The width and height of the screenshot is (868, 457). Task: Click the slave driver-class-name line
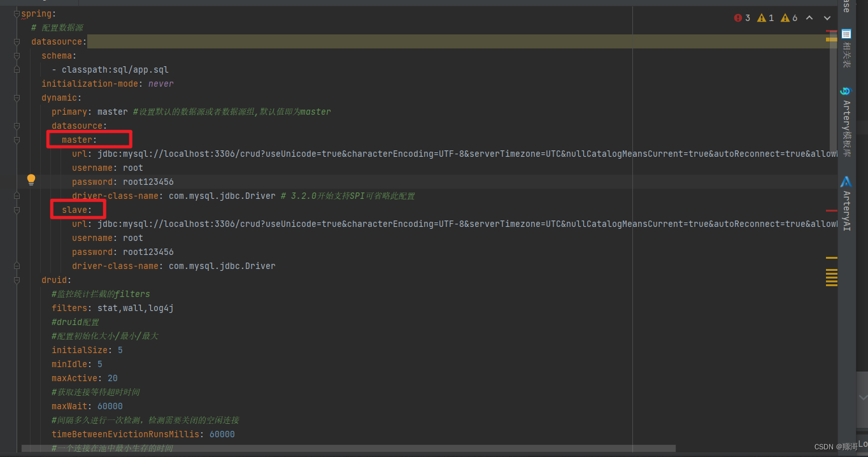coord(174,266)
